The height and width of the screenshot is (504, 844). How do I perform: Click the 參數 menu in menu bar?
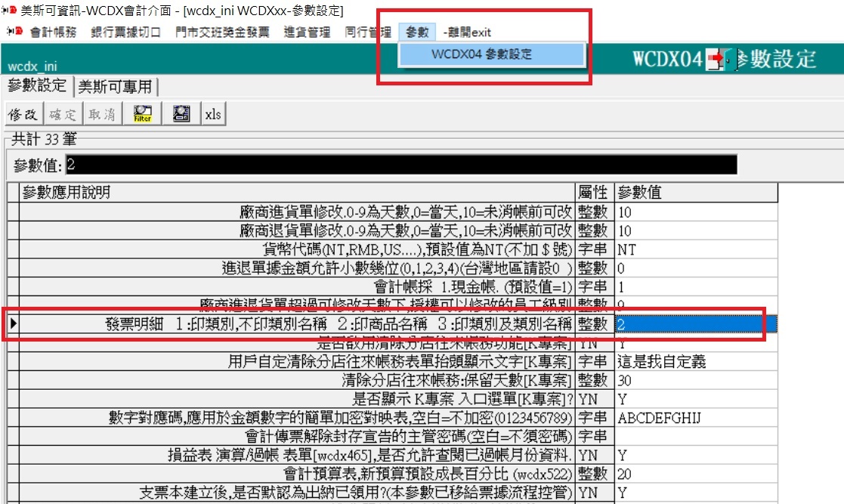pos(417,32)
